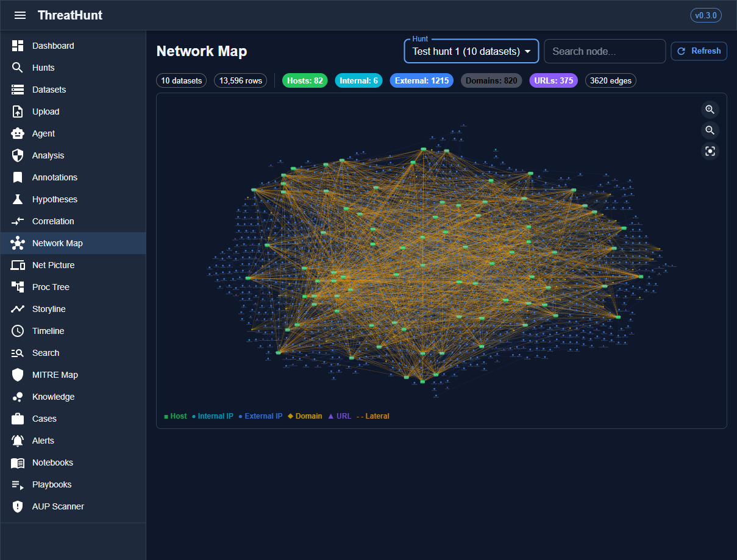Go to the Dashboard page

[53, 46]
